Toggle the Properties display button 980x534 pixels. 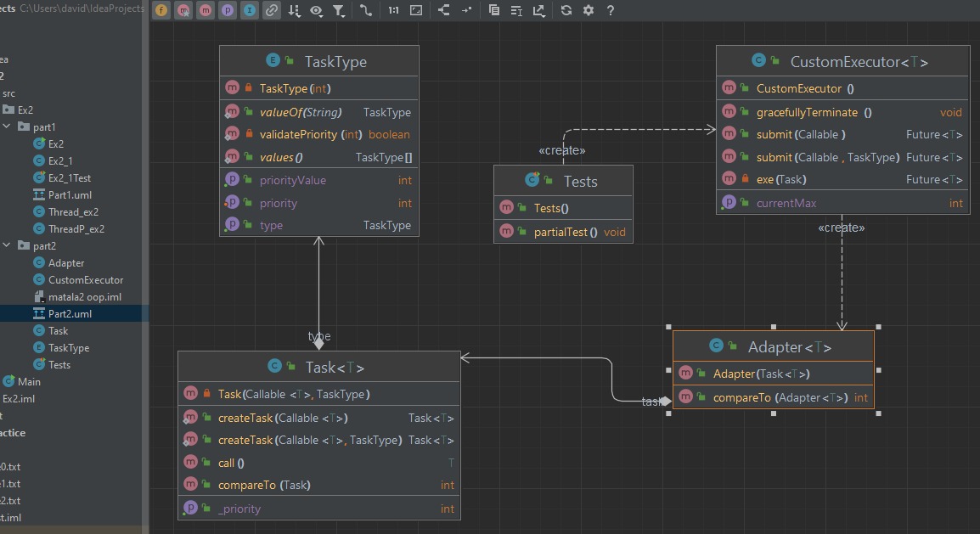pyautogui.click(x=228, y=11)
